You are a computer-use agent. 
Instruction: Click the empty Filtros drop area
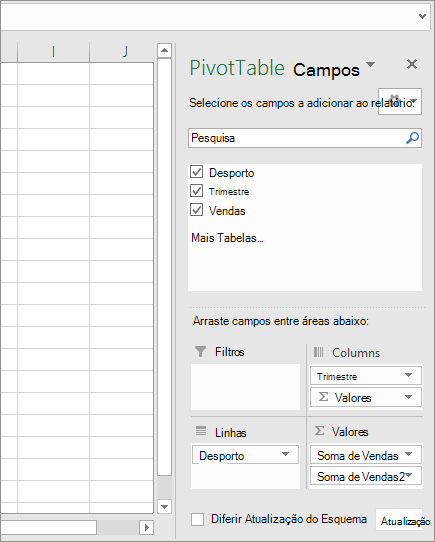coord(245,387)
